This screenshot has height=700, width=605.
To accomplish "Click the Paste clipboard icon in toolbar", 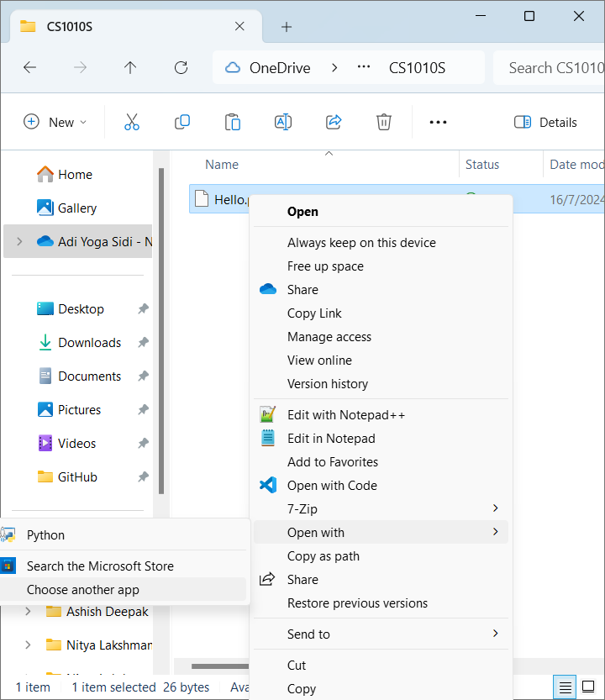I will click(233, 122).
